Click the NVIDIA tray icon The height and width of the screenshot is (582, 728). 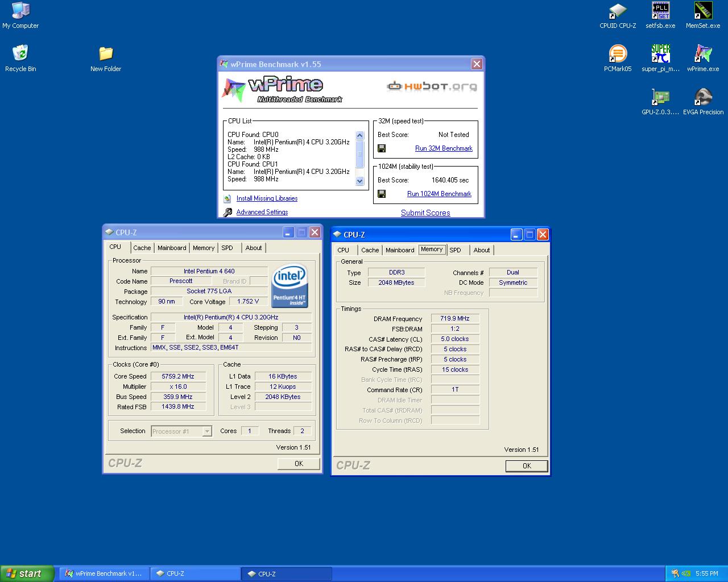point(686,573)
